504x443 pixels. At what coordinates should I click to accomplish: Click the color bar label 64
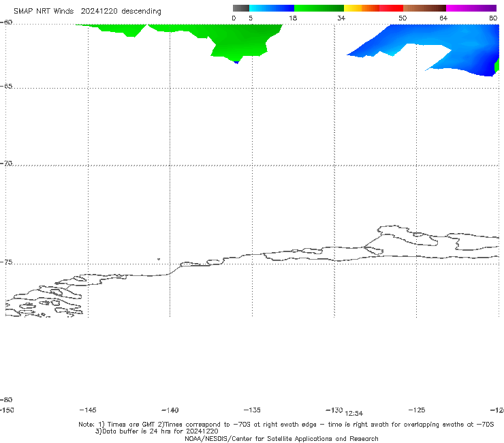pyautogui.click(x=443, y=18)
